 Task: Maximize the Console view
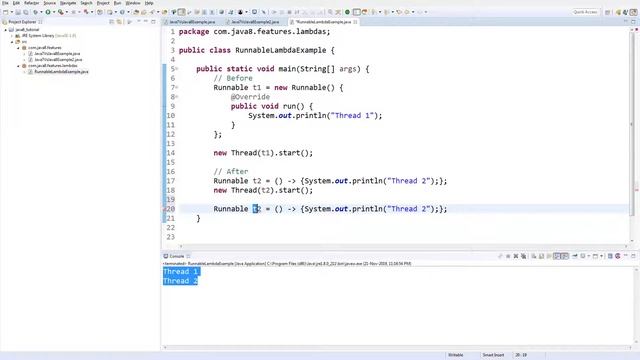tap(633, 256)
